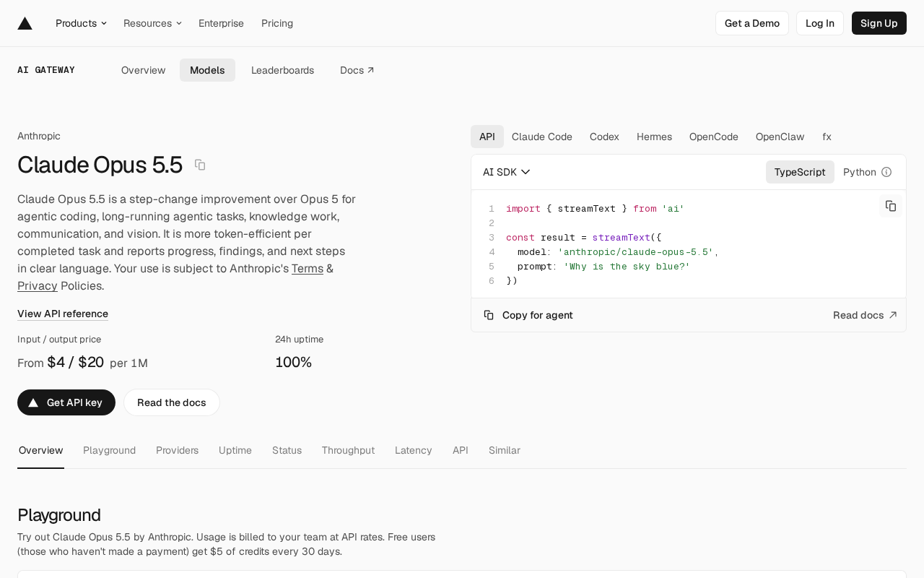Select the API code tab
The image size is (924, 578).
pyautogui.click(x=487, y=137)
